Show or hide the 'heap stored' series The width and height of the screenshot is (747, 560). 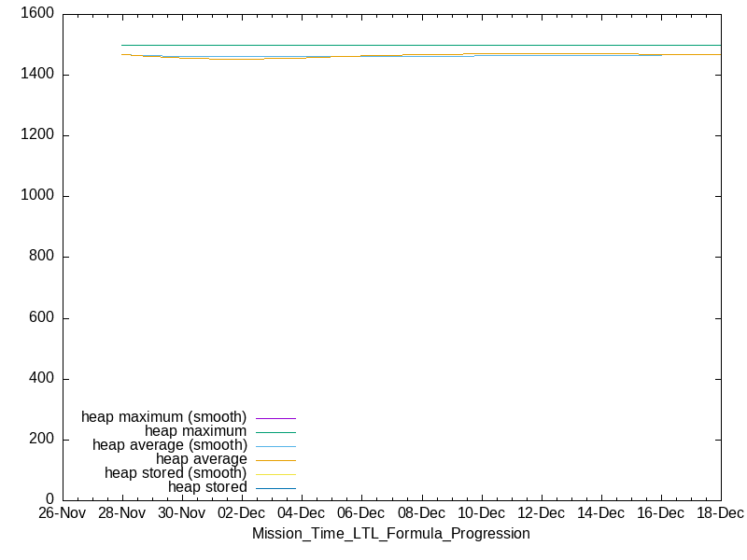207,487
